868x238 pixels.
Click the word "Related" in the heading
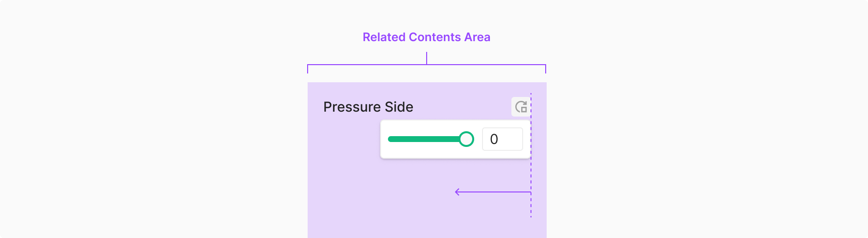pos(384,37)
